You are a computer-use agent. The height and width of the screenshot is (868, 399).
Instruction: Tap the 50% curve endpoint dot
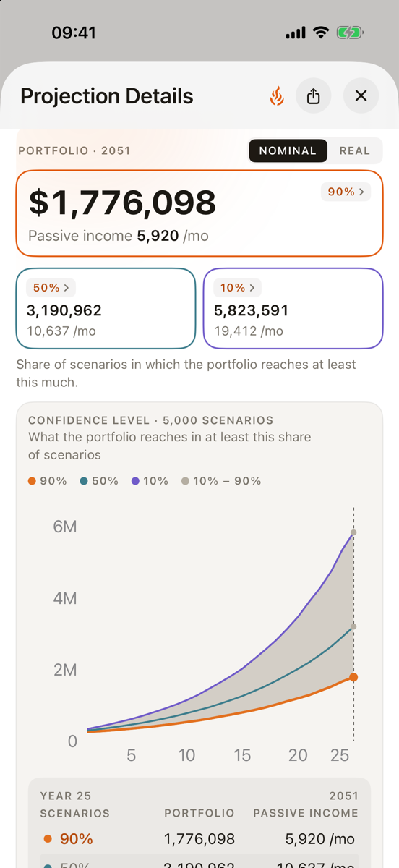pos(353,626)
